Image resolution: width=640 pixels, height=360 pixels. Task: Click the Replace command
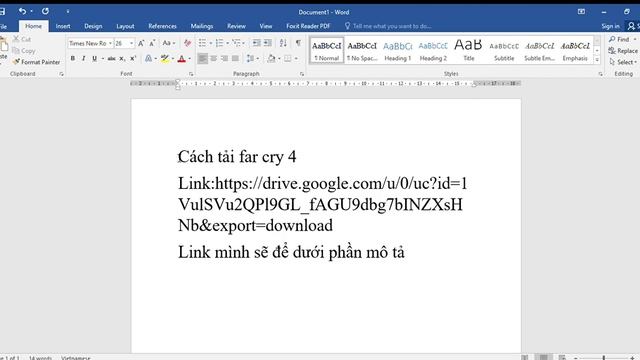pos(622,51)
